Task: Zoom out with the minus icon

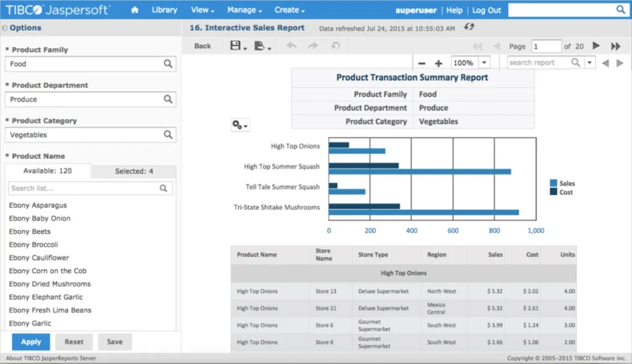Action: [422, 64]
